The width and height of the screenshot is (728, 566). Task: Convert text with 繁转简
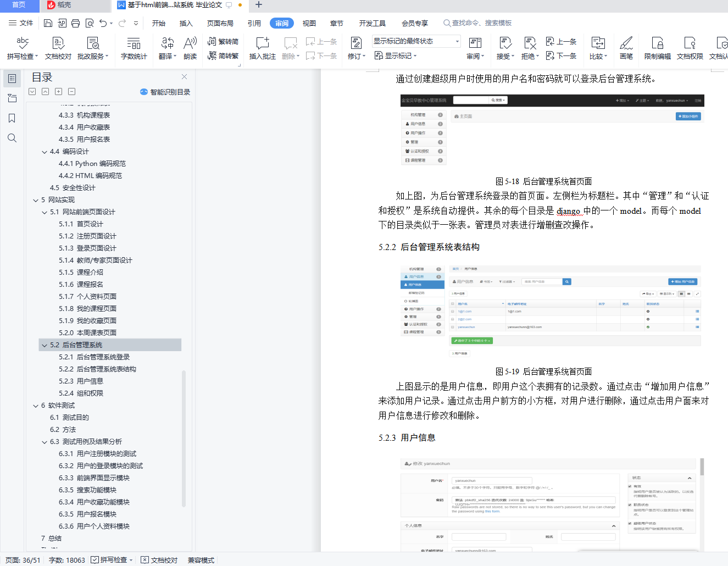pyautogui.click(x=223, y=41)
